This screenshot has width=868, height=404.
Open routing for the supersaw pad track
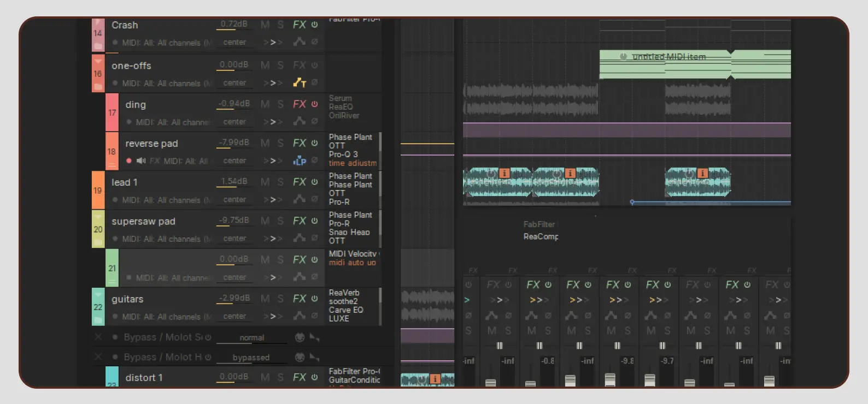coord(273,239)
